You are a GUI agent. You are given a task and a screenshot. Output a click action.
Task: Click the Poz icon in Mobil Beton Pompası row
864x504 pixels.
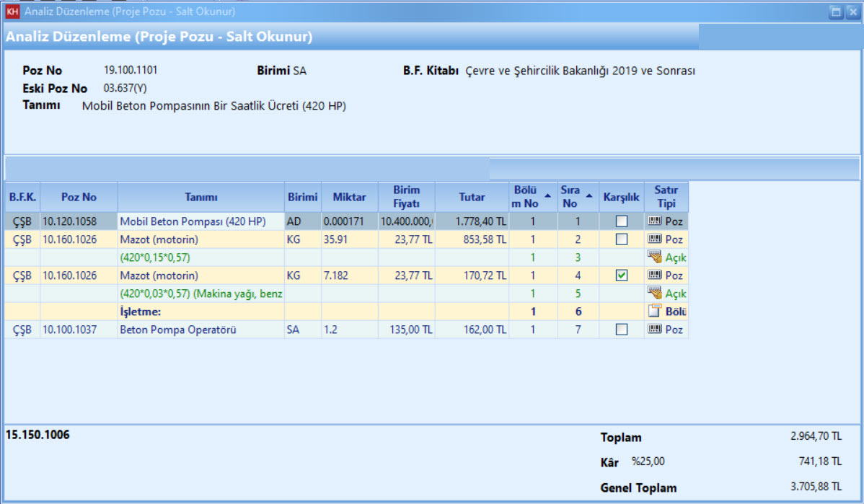(x=655, y=221)
